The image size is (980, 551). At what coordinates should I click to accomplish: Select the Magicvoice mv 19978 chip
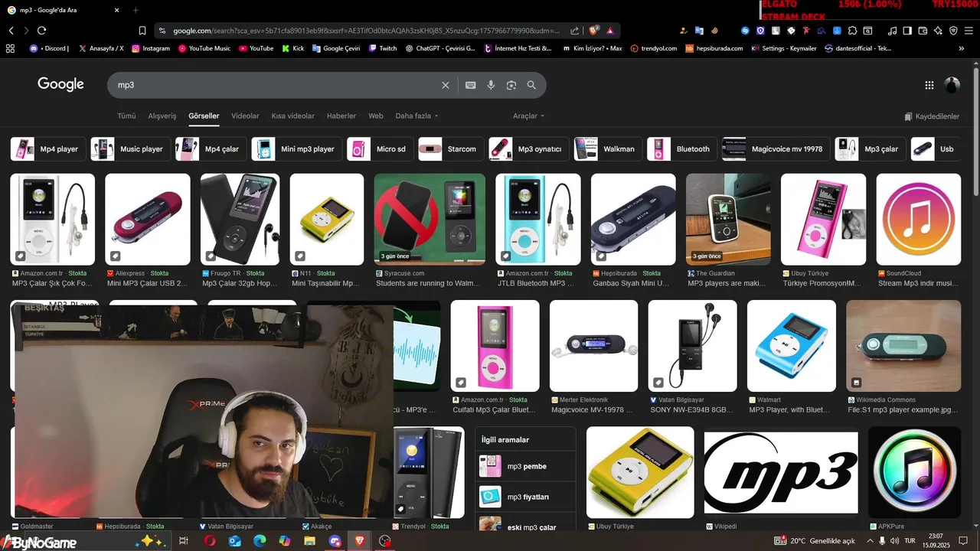coord(776,149)
